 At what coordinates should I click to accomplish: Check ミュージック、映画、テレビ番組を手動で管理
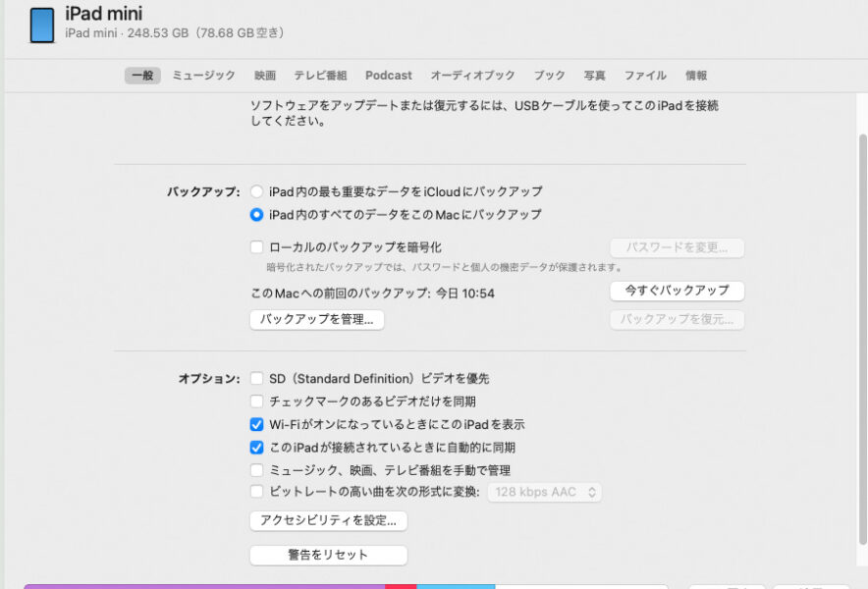pyautogui.click(x=256, y=470)
